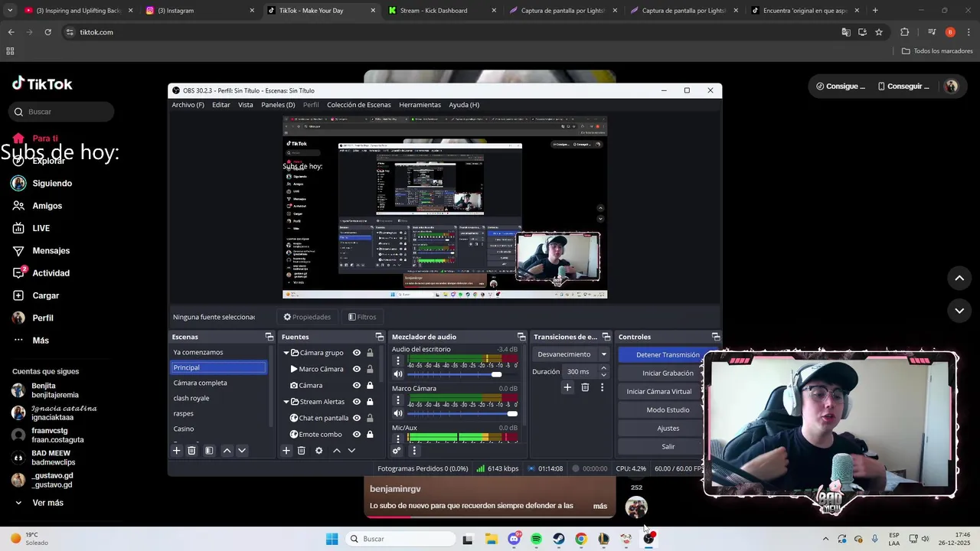
Task: Open Paneles menu in OBS
Action: coord(278,105)
